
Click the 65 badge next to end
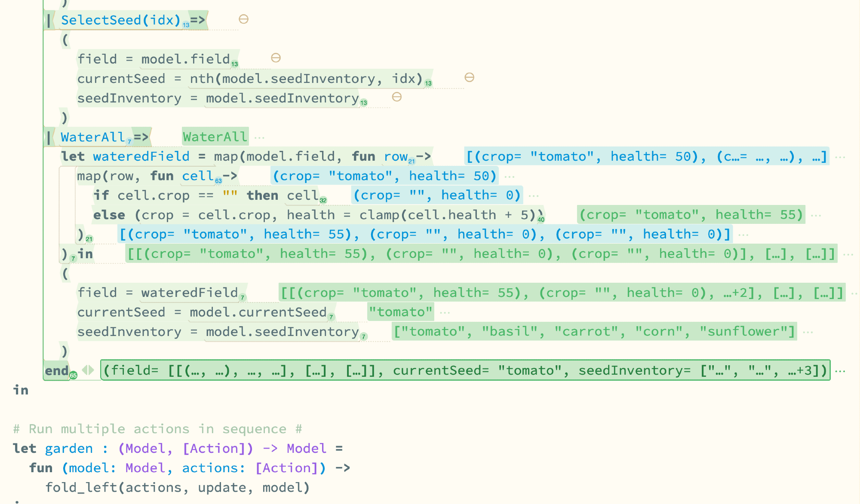point(74,376)
